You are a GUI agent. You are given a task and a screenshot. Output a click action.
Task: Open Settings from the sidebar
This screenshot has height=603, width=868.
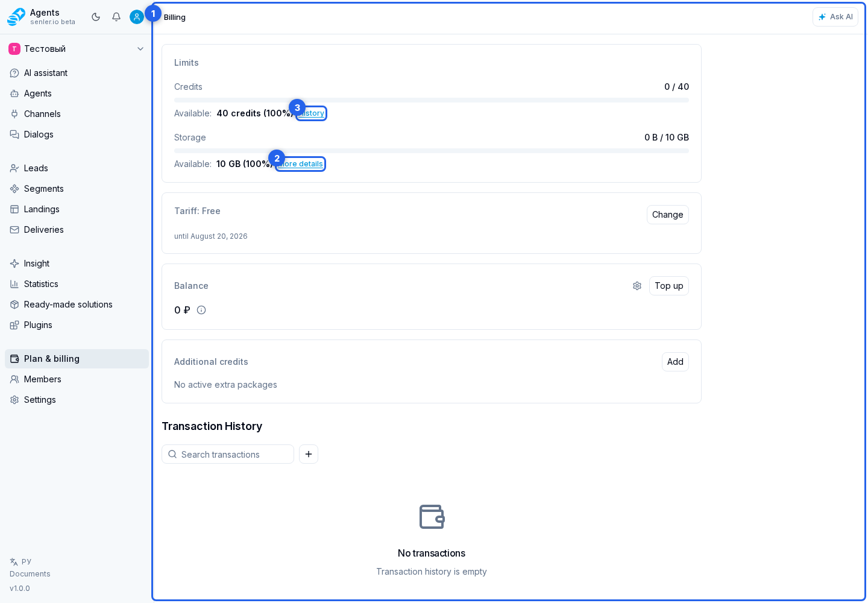77,400
